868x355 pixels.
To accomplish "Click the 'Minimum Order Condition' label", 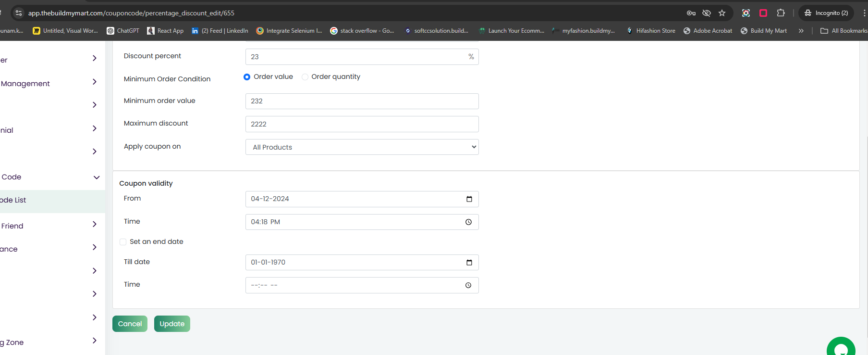I will tap(167, 79).
